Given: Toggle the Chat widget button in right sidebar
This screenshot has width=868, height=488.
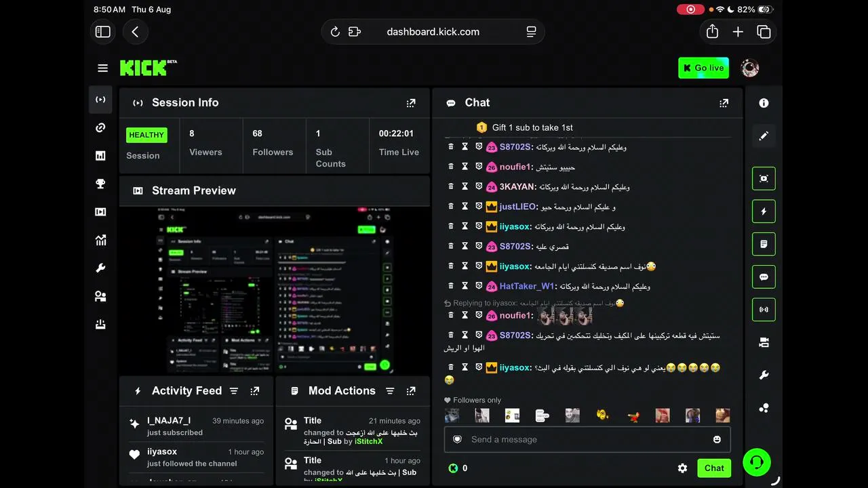Looking at the screenshot, I should [x=764, y=277].
